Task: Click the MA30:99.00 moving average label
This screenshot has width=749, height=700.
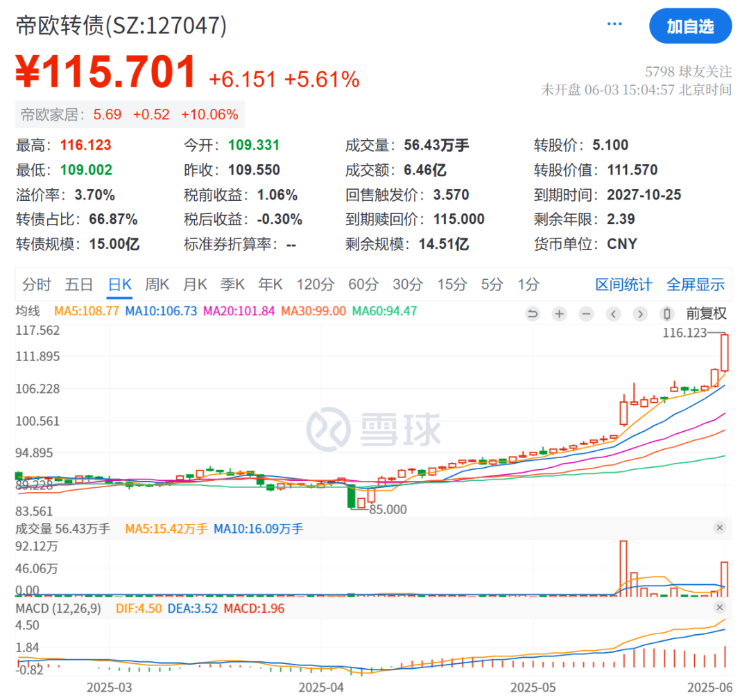Action: coord(313,311)
